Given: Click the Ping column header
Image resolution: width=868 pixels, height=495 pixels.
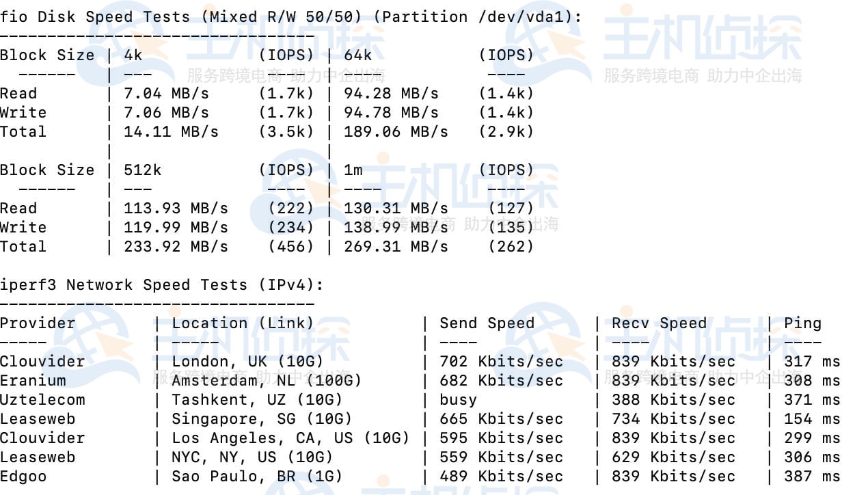Looking at the screenshot, I should tap(802, 323).
